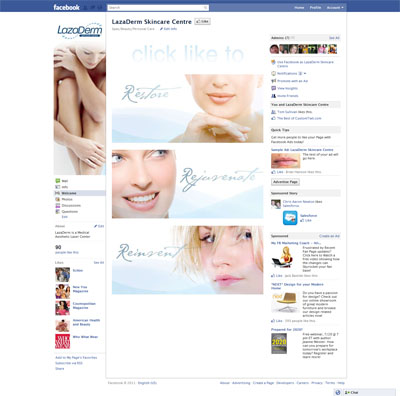Open the Account dropdown menu
The image size is (400, 396).
335,7
